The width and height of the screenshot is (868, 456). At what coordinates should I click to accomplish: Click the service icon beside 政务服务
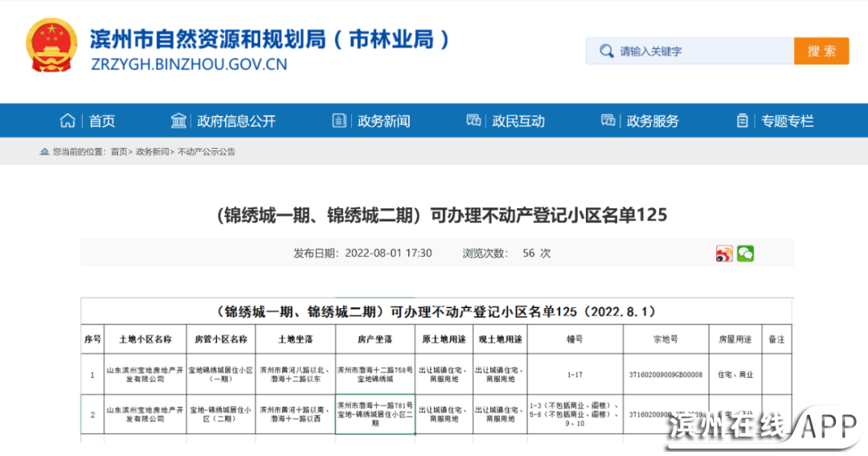click(608, 121)
